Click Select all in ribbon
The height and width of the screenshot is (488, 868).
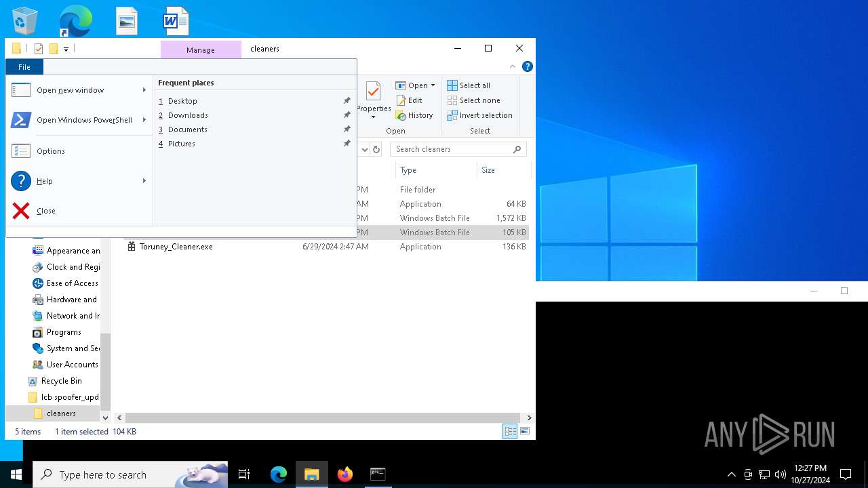pos(469,85)
